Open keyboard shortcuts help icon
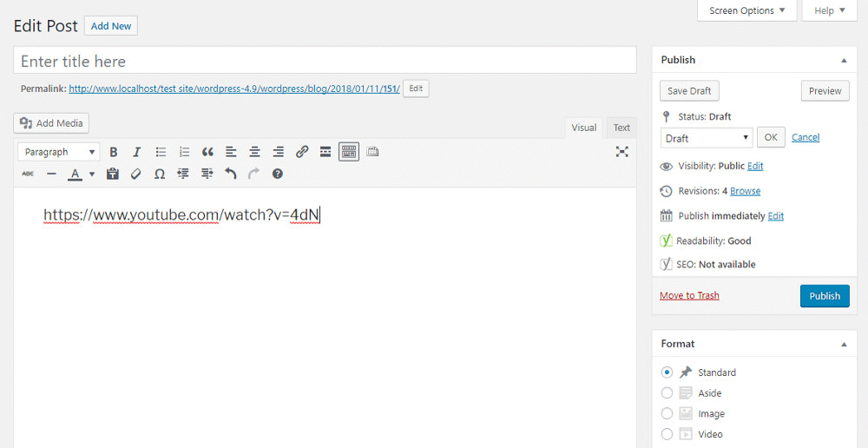 [278, 174]
